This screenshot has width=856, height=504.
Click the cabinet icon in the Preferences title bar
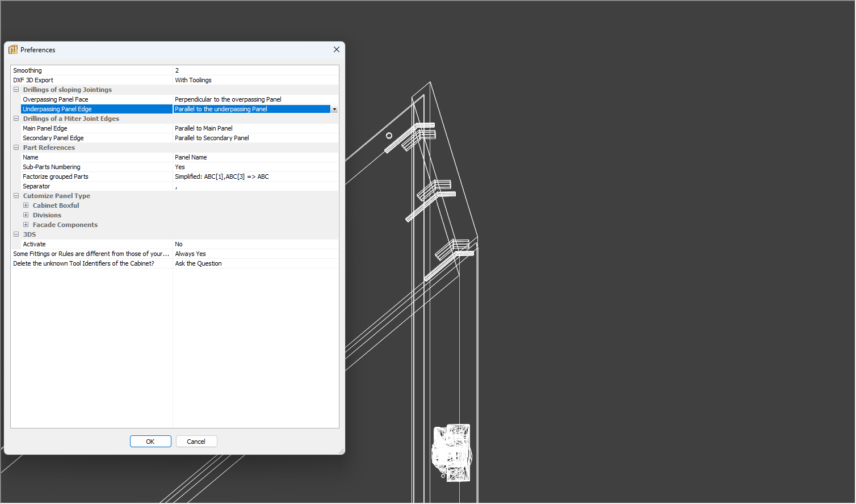pyautogui.click(x=12, y=49)
